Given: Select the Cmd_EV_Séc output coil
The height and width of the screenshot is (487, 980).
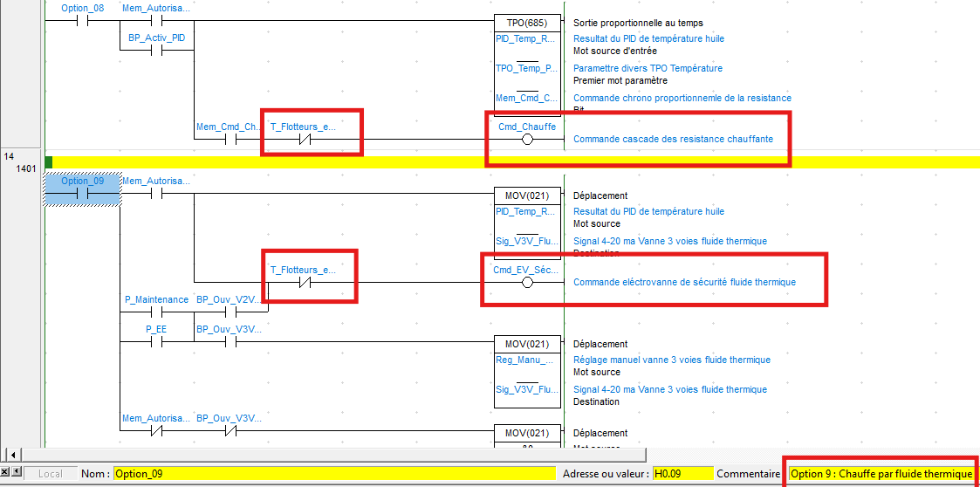Looking at the screenshot, I should coord(527,283).
